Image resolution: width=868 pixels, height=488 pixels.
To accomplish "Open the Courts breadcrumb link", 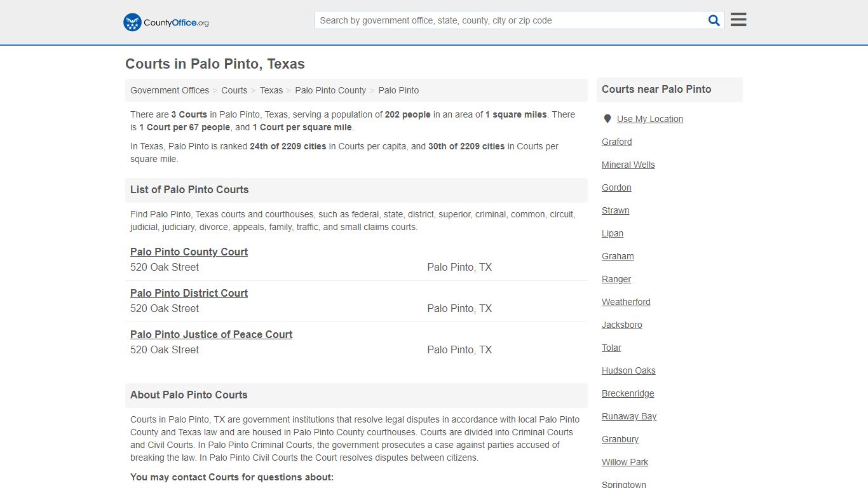I will (x=234, y=90).
